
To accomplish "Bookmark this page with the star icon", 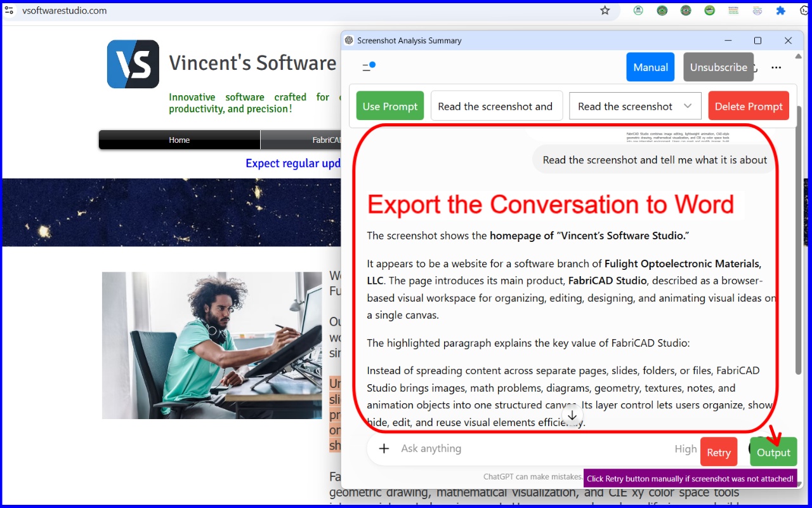I will (605, 10).
